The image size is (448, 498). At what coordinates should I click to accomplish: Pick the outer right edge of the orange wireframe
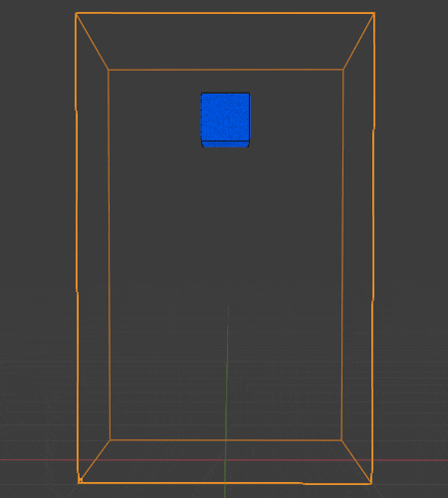coord(373,248)
